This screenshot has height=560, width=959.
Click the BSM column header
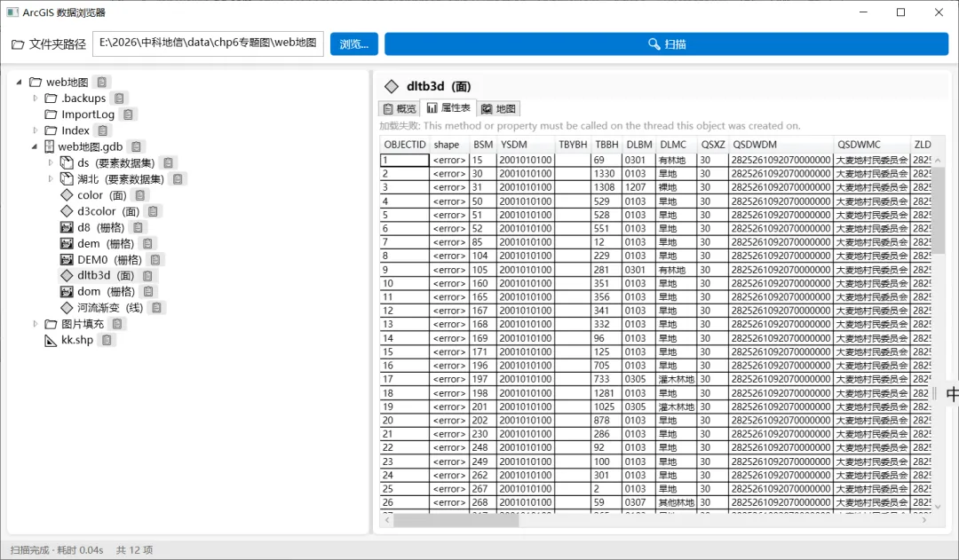coord(483,145)
